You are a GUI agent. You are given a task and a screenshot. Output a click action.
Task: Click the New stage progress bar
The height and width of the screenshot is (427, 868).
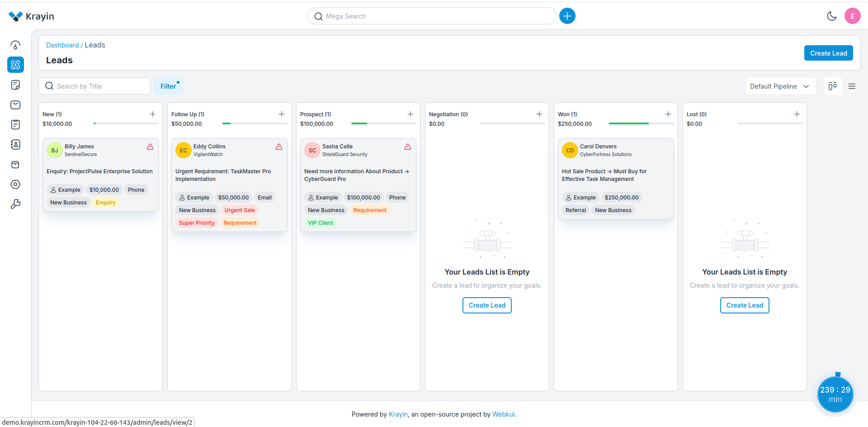click(126, 123)
